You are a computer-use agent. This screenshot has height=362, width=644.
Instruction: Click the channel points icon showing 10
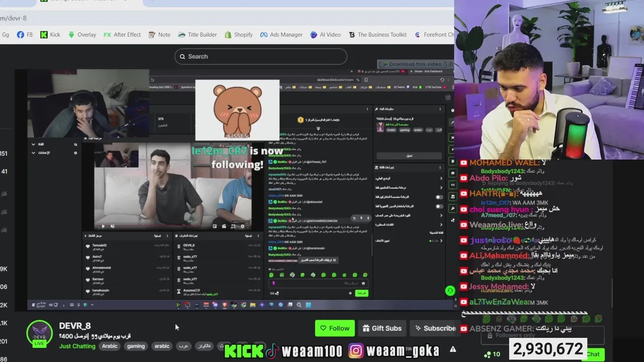tap(491, 354)
